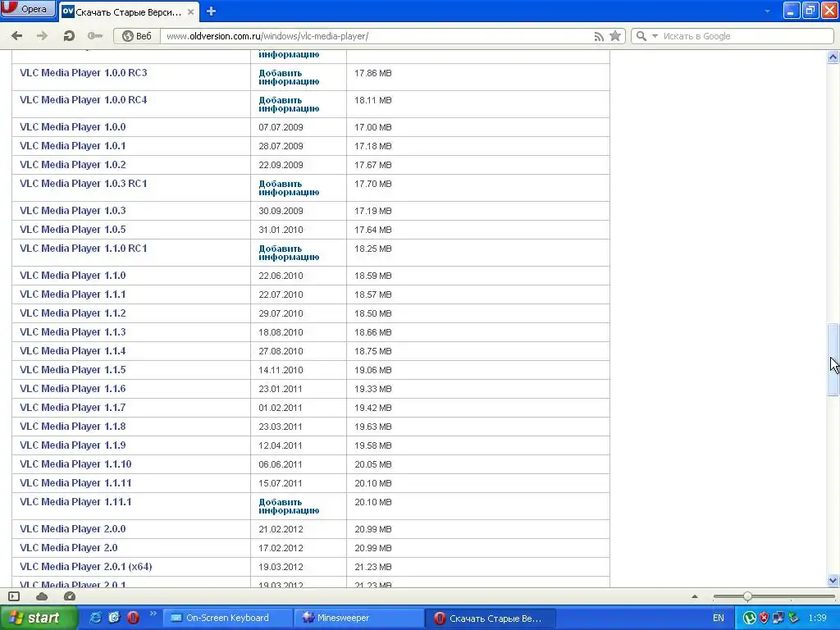Focus the Искать в Google search field
The height and width of the screenshot is (630, 840).
(x=746, y=36)
